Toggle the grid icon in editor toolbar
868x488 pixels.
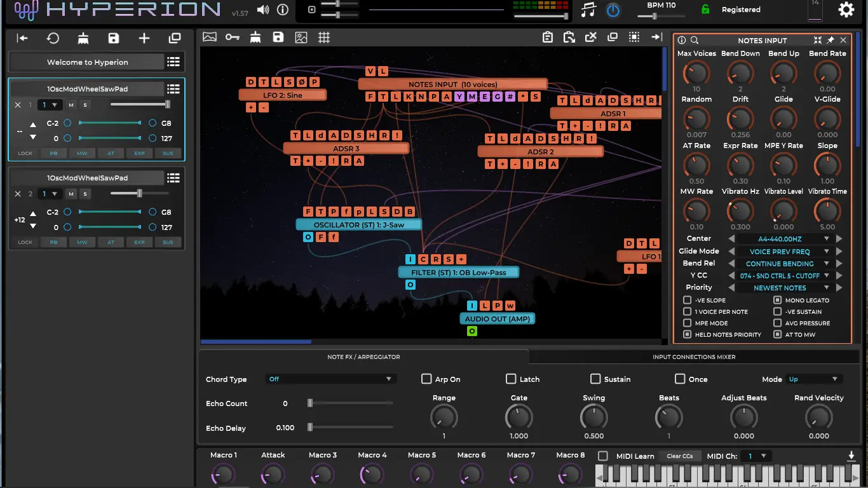point(324,37)
